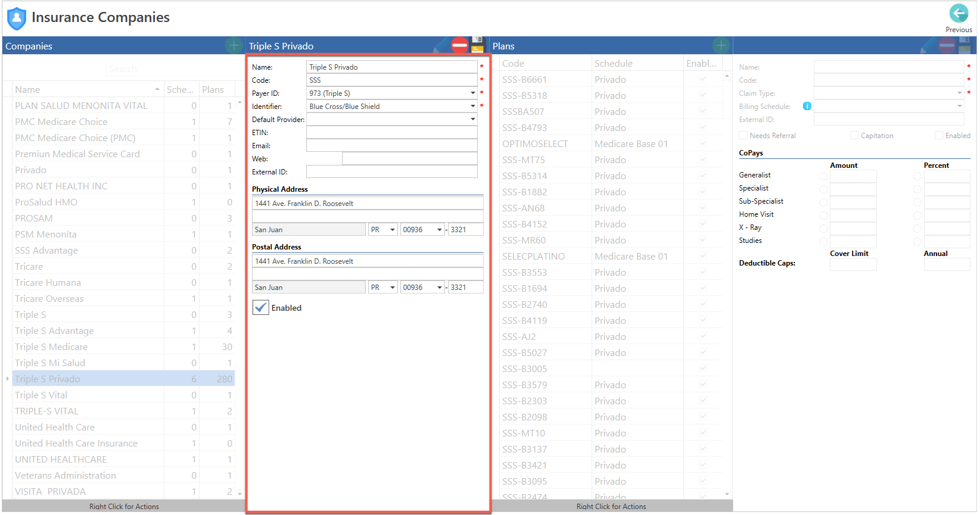The width and height of the screenshot is (980, 515).
Task: Select PSM Menonita company row
Action: (x=123, y=234)
